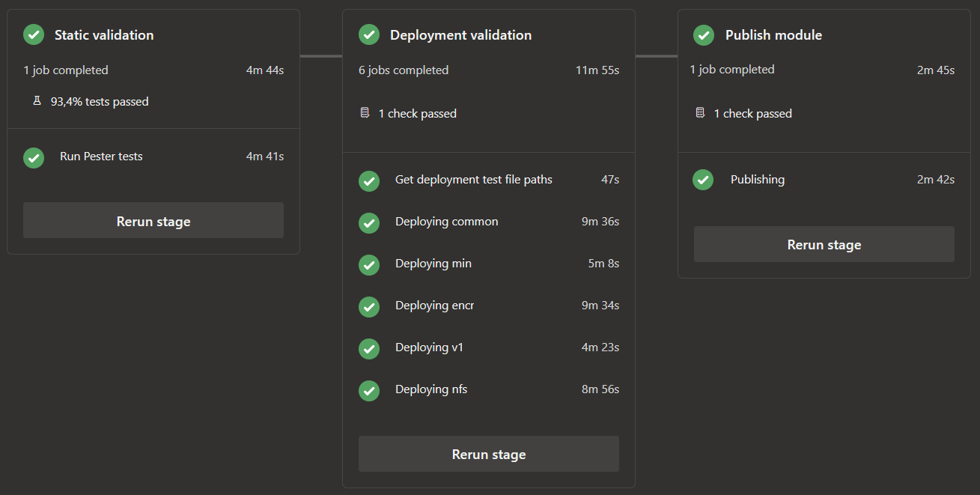
Task: Click the Static validation success status icon
Action: point(34,34)
